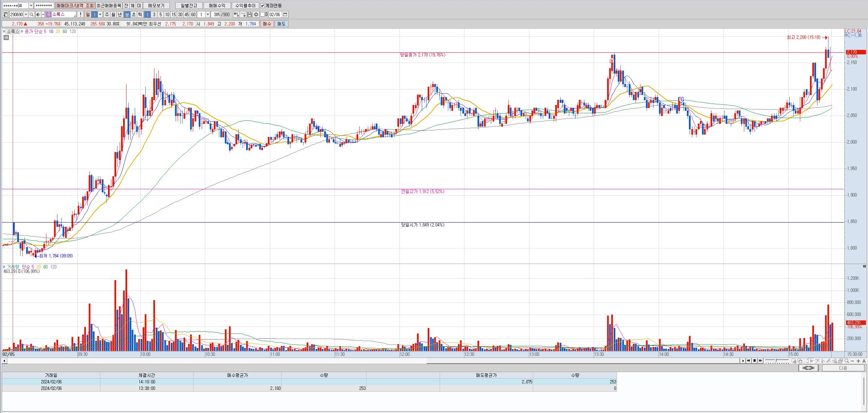Click the speaker sound icon
Screen dimensions: 868x413
tap(38, 14)
